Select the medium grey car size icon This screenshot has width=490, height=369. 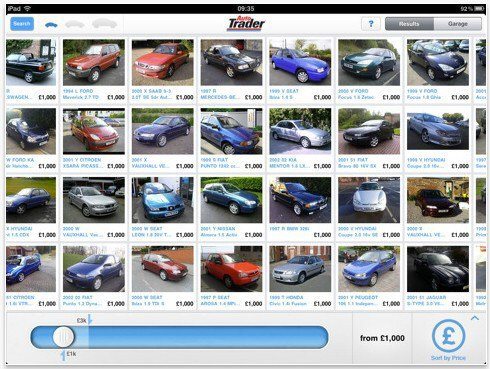[x=75, y=24]
